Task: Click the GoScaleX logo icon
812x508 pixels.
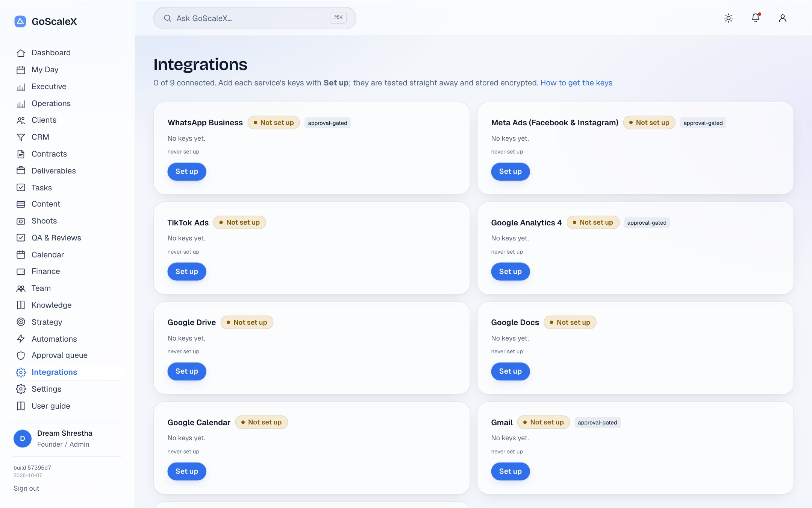Action: pyautogui.click(x=20, y=21)
